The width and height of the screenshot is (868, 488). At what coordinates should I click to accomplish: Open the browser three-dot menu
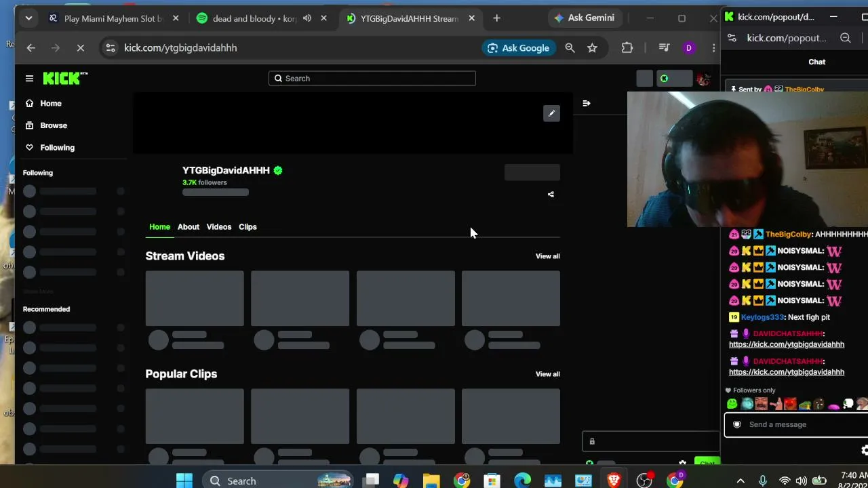[x=713, y=47]
